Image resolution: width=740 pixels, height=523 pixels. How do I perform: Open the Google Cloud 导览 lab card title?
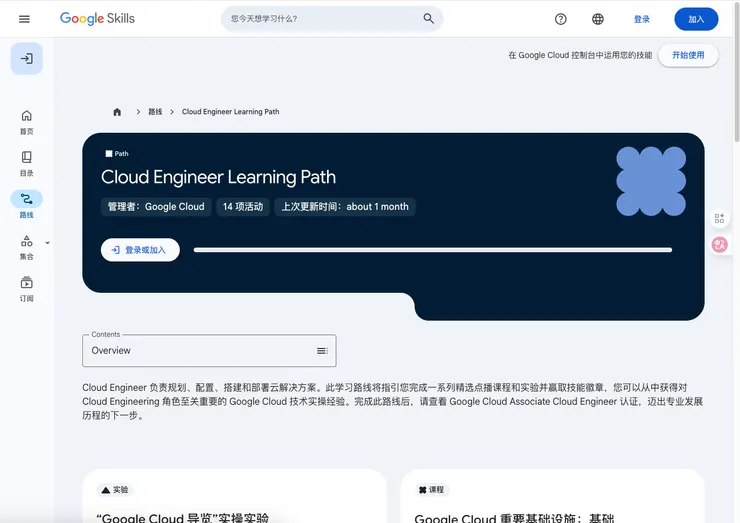click(183, 518)
